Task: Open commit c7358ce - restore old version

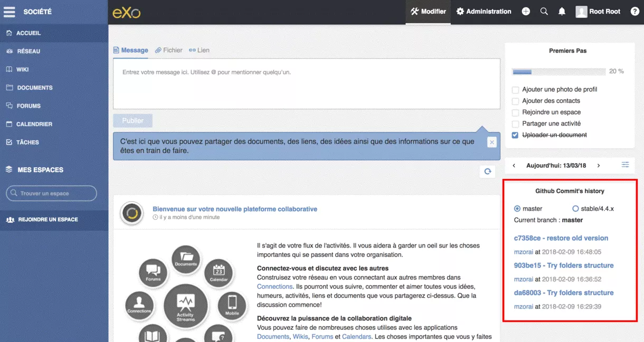Action: coord(561,238)
